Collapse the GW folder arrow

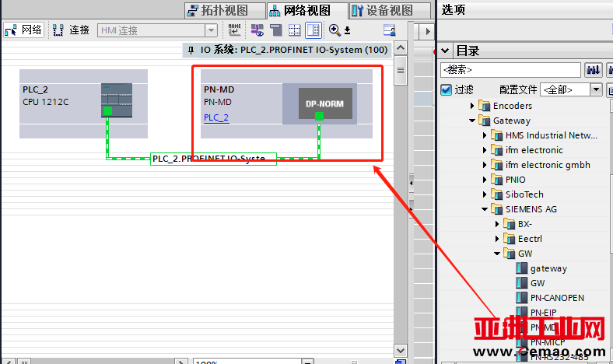click(x=497, y=254)
